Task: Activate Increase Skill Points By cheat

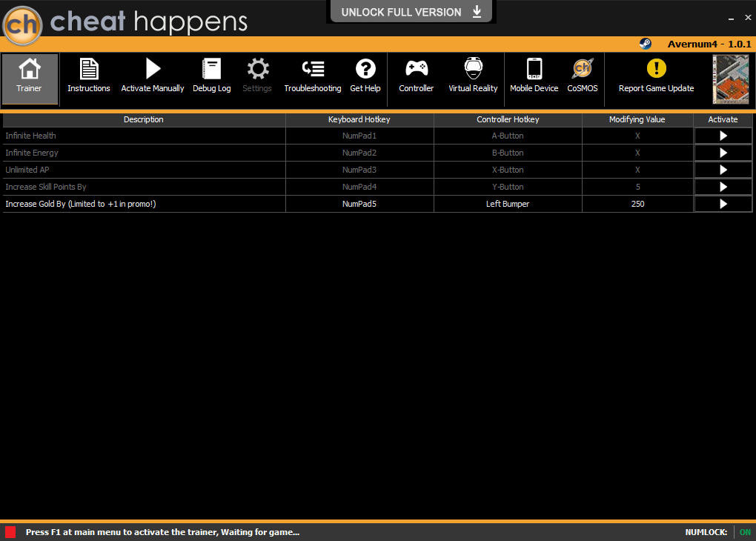Action: coord(723,187)
